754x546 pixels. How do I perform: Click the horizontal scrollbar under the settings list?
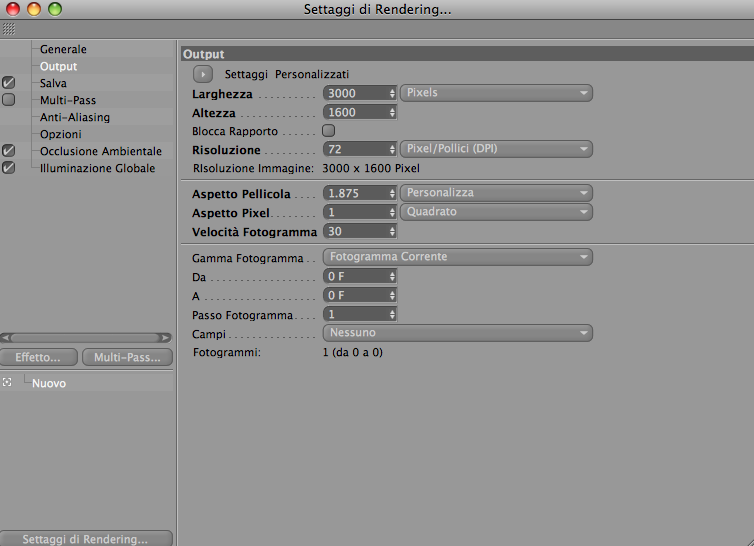coord(87,338)
